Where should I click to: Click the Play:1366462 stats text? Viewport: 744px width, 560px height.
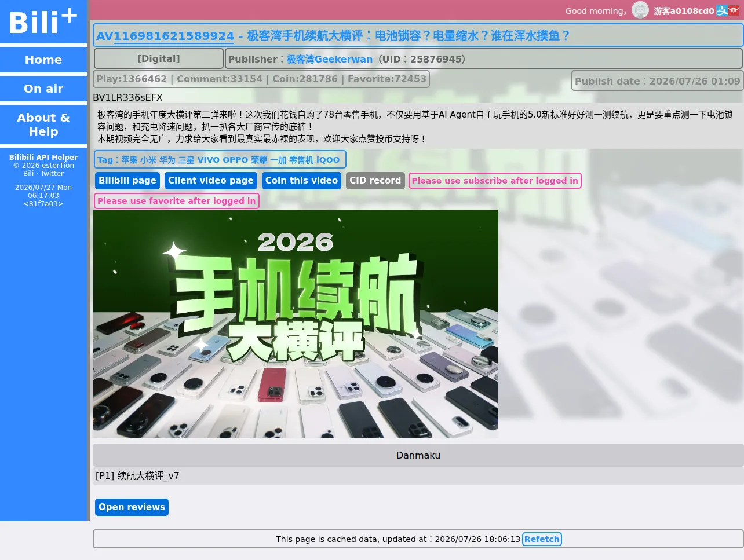[x=132, y=79]
